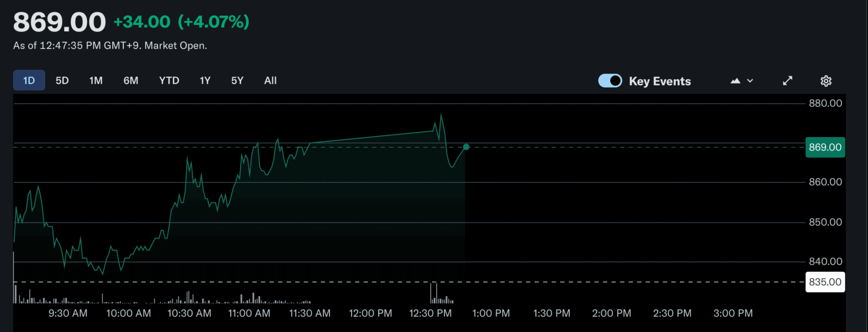868x332 pixels.
Task: Select the 6M range tab
Action: [131, 80]
